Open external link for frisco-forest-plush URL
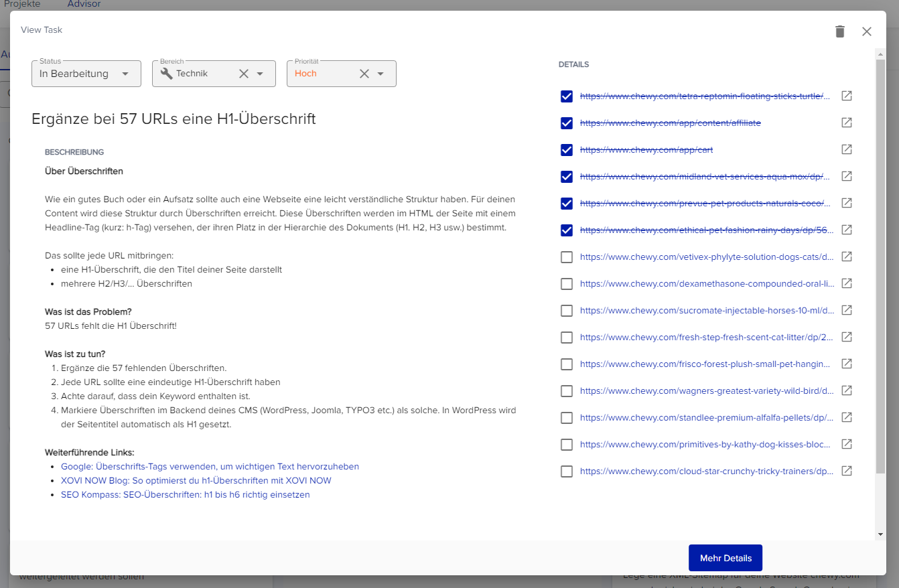Viewport: 899px width, 588px height. (x=847, y=364)
